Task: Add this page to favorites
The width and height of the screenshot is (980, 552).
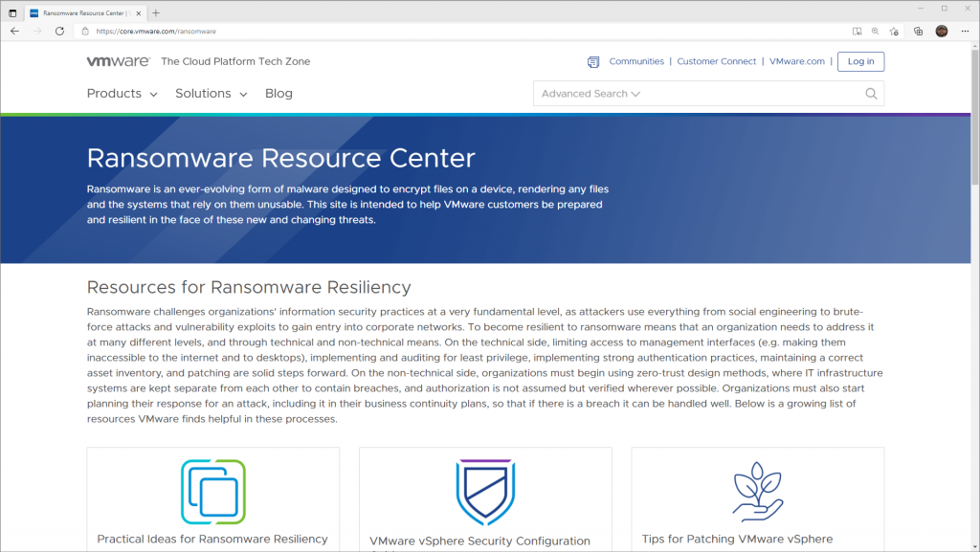Action: pyautogui.click(x=894, y=32)
